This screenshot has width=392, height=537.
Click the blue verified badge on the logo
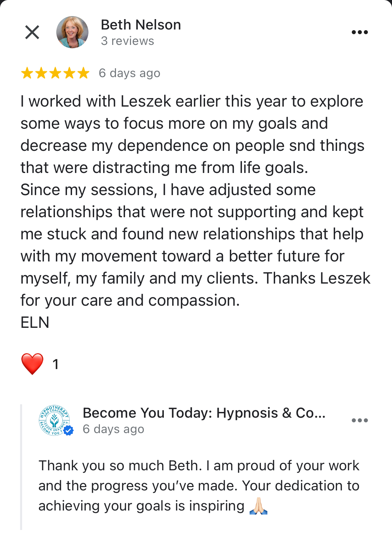tap(69, 430)
